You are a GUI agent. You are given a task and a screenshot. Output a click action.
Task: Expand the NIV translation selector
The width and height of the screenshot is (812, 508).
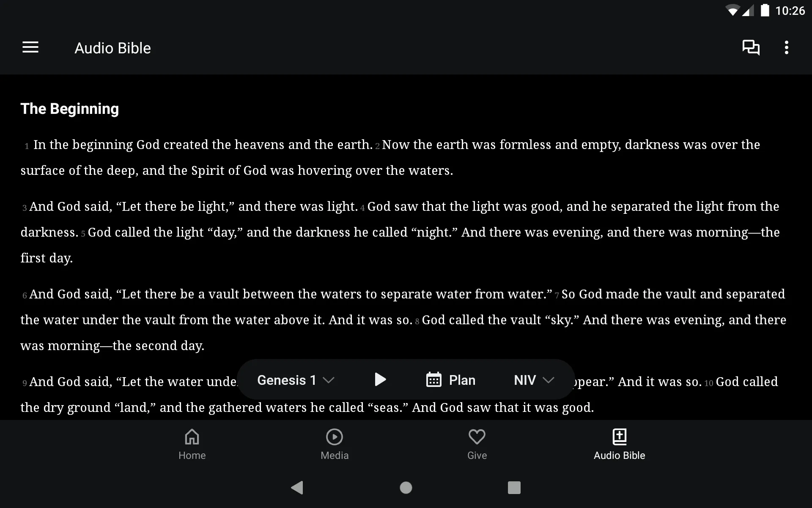click(532, 379)
